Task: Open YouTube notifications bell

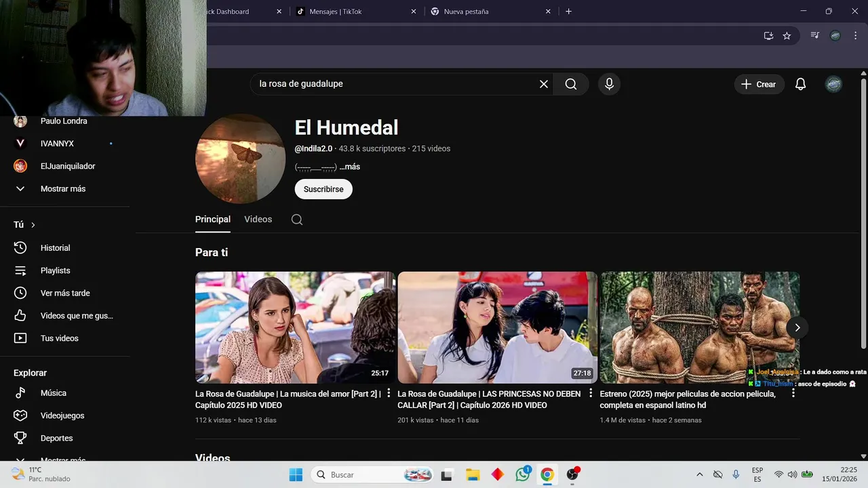Action: (x=800, y=84)
